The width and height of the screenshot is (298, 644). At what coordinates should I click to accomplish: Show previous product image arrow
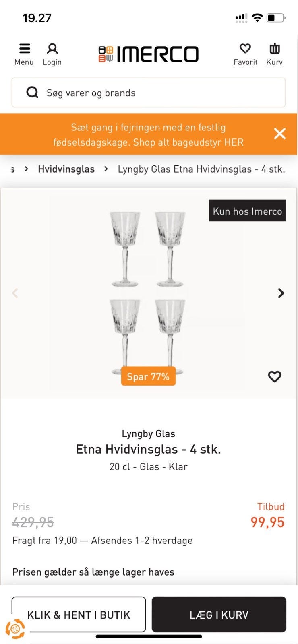click(15, 293)
